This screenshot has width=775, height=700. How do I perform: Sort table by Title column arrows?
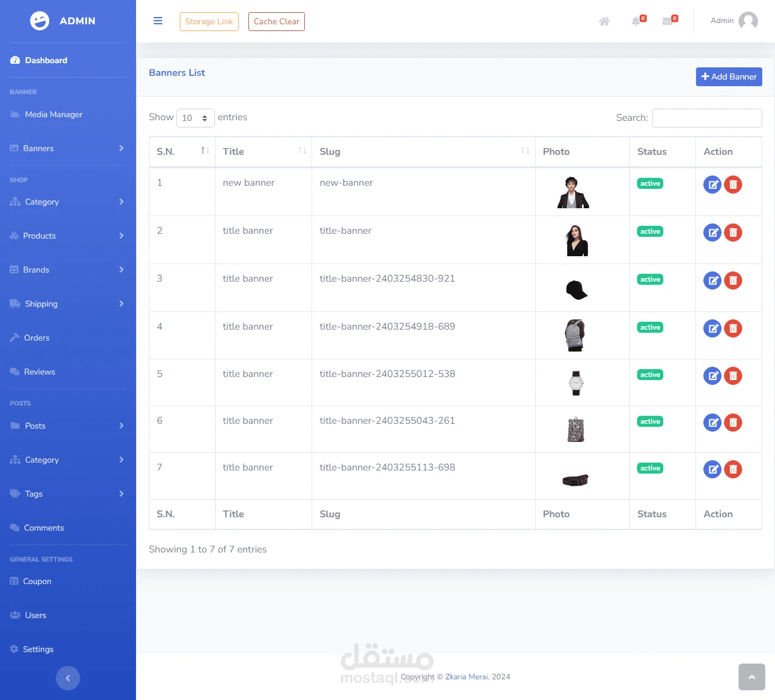(302, 151)
